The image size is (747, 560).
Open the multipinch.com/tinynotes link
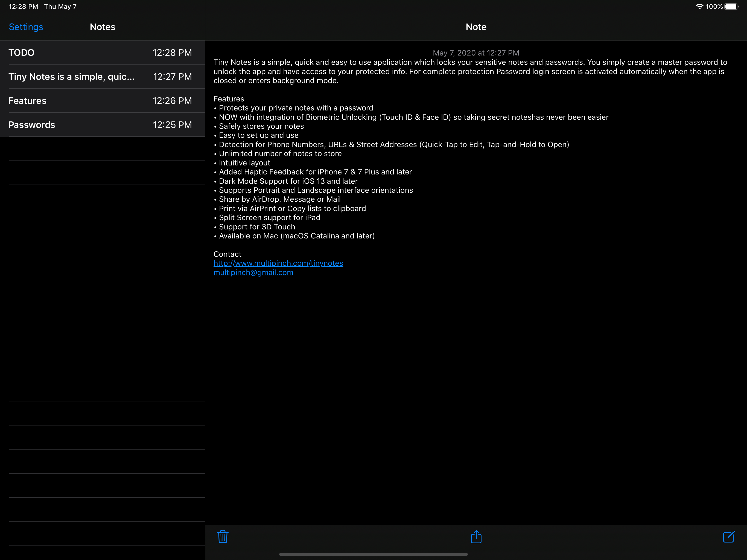278,263
